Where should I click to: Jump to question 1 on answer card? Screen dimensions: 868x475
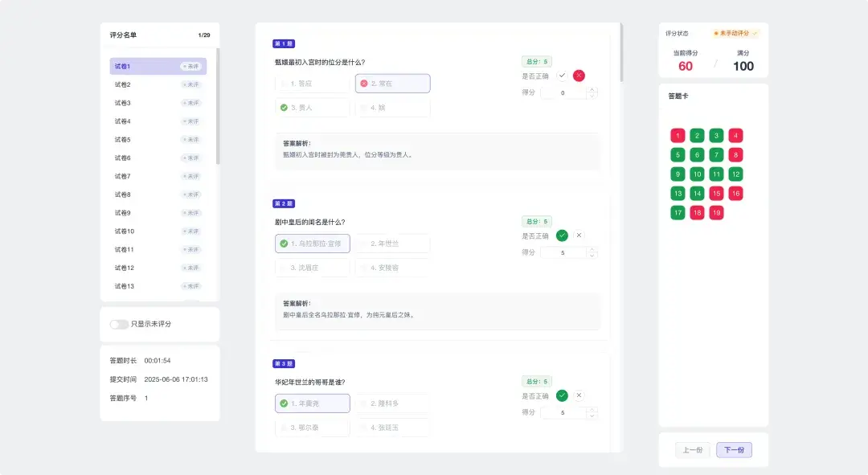pyautogui.click(x=678, y=136)
